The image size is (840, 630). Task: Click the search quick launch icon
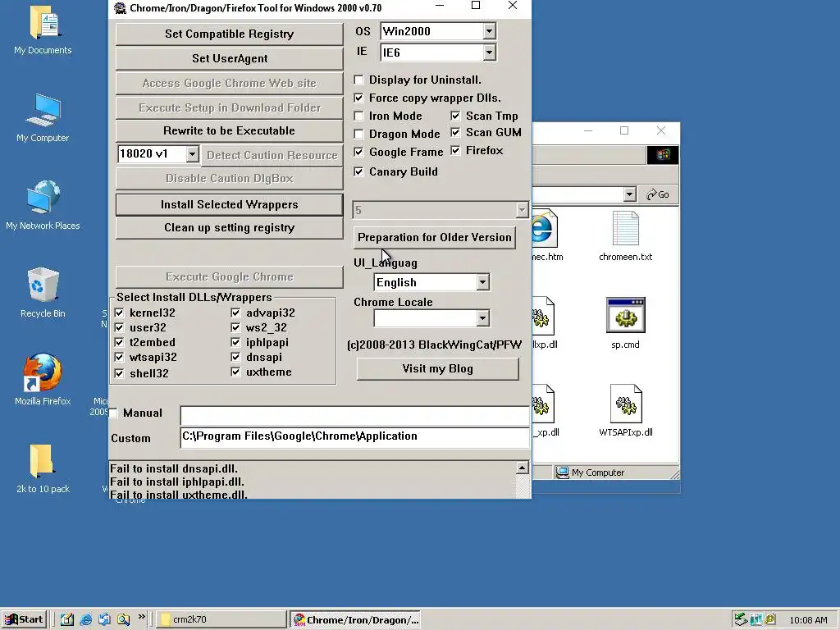point(123,619)
